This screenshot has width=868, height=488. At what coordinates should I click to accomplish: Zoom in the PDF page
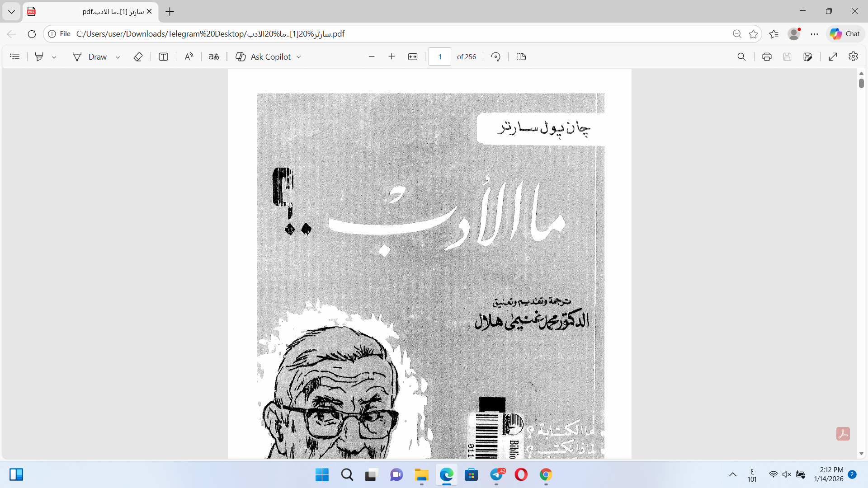(392, 56)
